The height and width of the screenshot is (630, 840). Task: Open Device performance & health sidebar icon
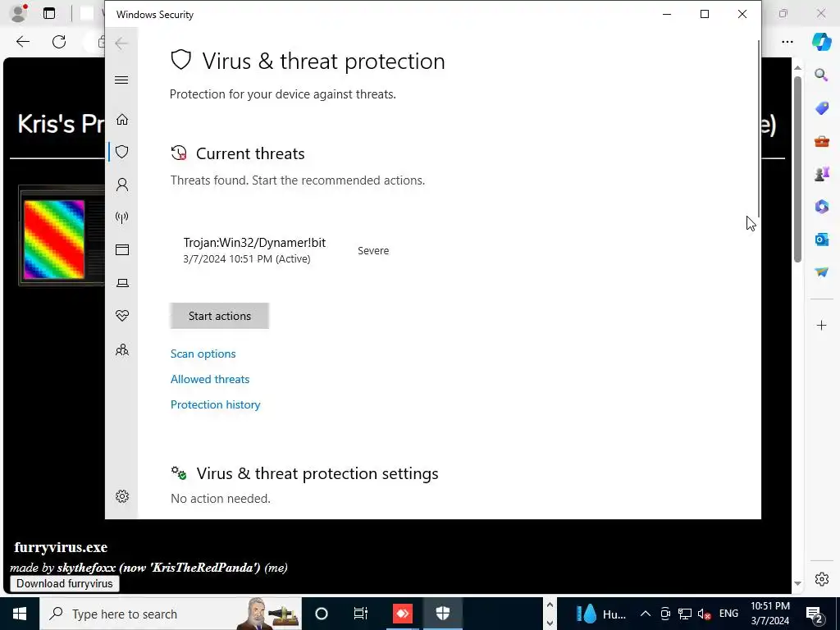point(122,316)
